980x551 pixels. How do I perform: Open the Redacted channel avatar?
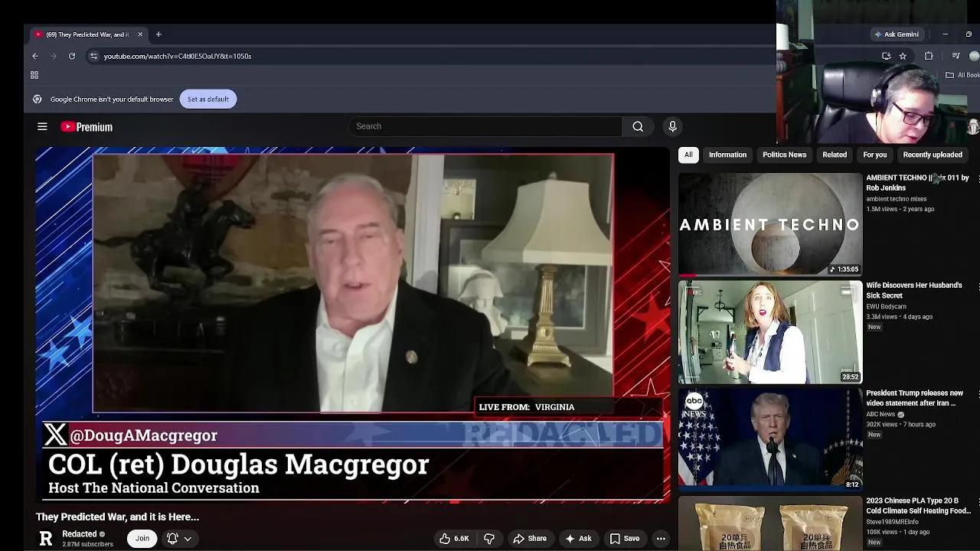pyautogui.click(x=46, y=539)
